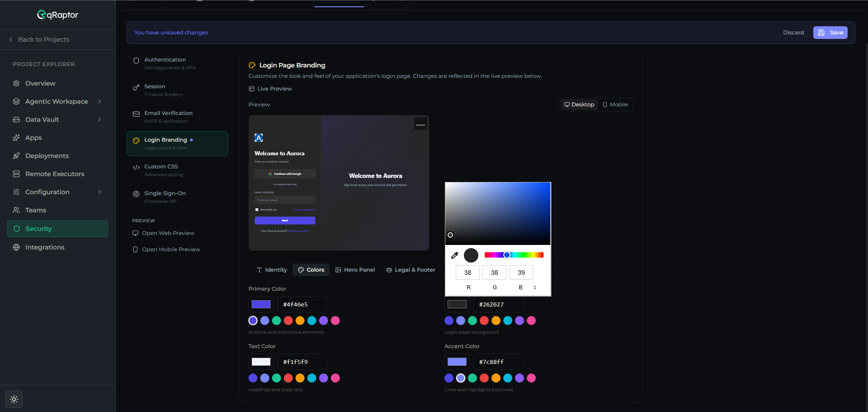Click the Aurora logo in preview
Viewport: 868px width, 412px height.
click(259, 138)
